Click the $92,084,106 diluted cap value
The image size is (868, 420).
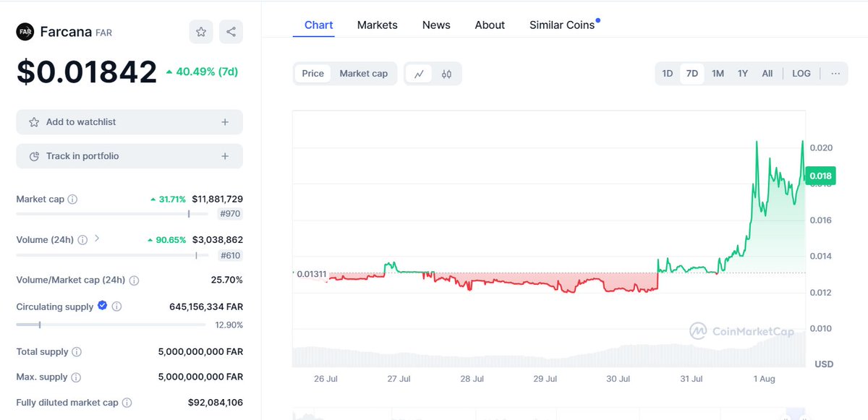217,403
